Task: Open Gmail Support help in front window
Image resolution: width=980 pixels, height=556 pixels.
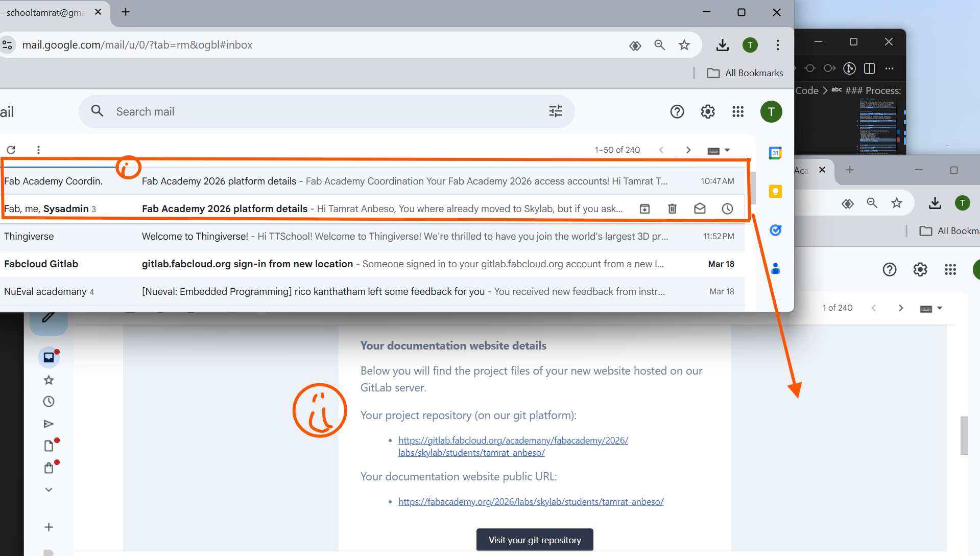Action: (x=677, y=111)
